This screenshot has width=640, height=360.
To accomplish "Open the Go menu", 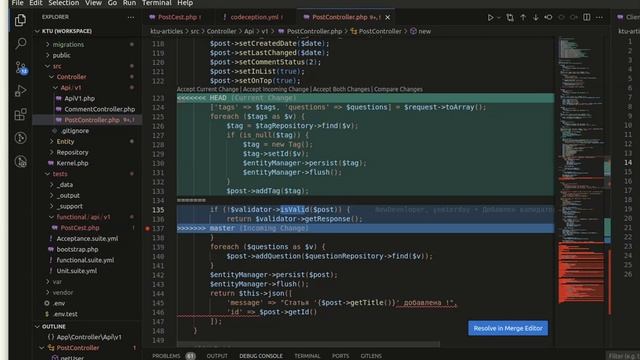I will click(x=112, y=3).
